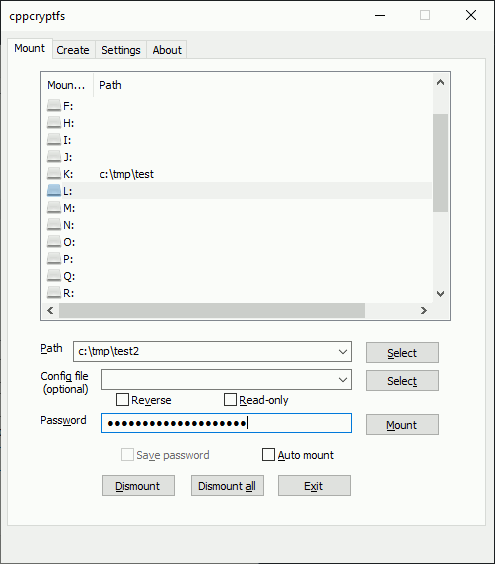Minimize the cppcryptfs window
Viewport: 495px width, 564px height.
(380, 15)
